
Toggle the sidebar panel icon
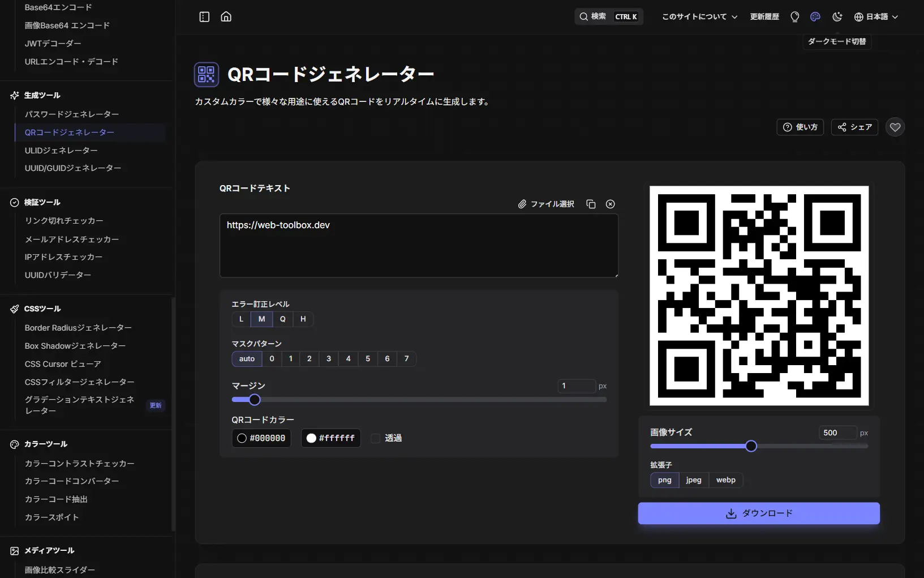click(x=204, y=17)
